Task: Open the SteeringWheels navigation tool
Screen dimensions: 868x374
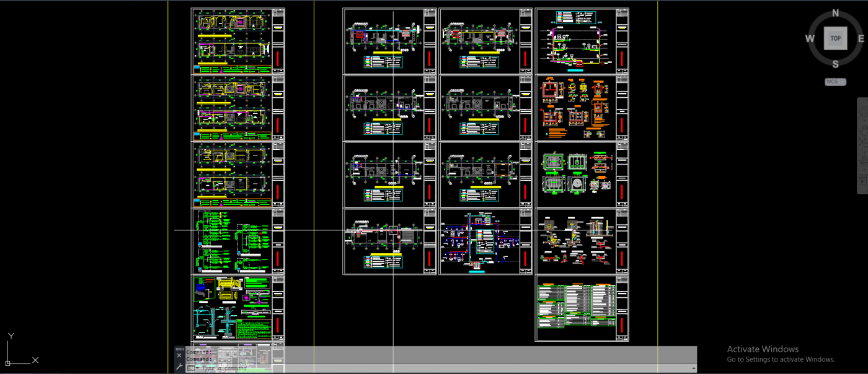Action: point(862,111)
